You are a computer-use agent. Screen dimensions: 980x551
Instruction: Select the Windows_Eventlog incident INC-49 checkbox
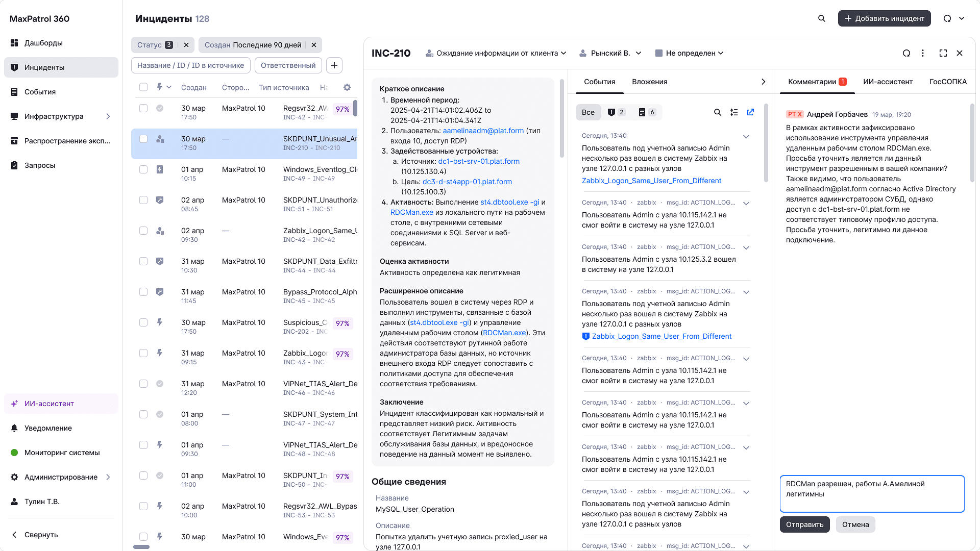143,169
